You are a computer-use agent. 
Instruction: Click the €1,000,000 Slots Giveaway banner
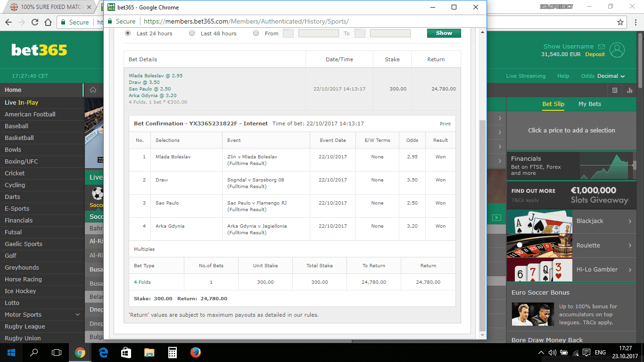click(572, 196)
